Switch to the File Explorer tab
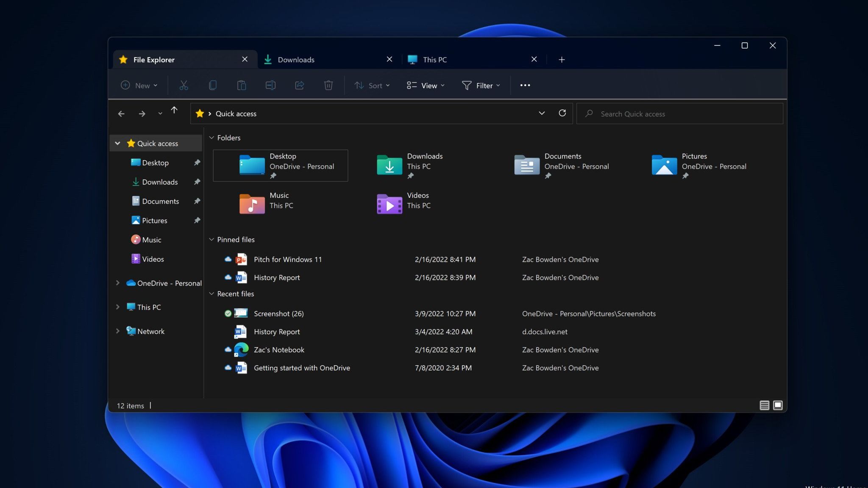Image resolution: width=868 pixels, height=488 pixels. click(185, 59)
